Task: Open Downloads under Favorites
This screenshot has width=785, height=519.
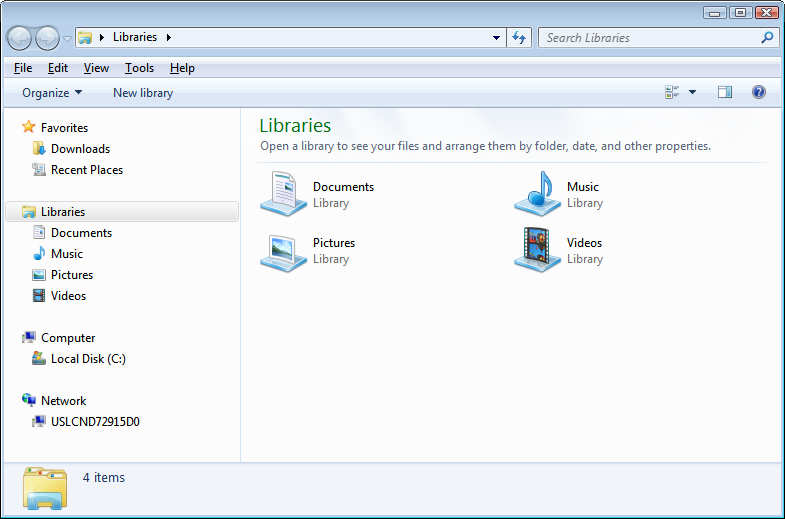Action: [x=81, y=149]
